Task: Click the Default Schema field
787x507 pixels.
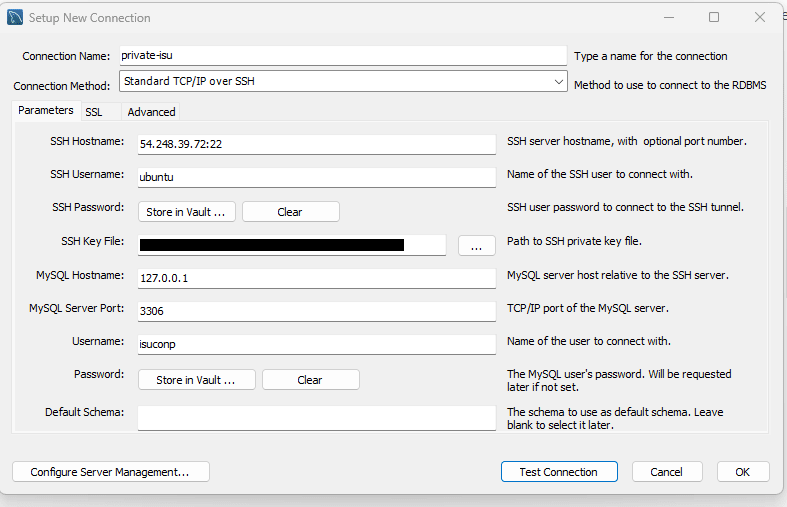Action: pyautogui.click(x=317, y=418)
